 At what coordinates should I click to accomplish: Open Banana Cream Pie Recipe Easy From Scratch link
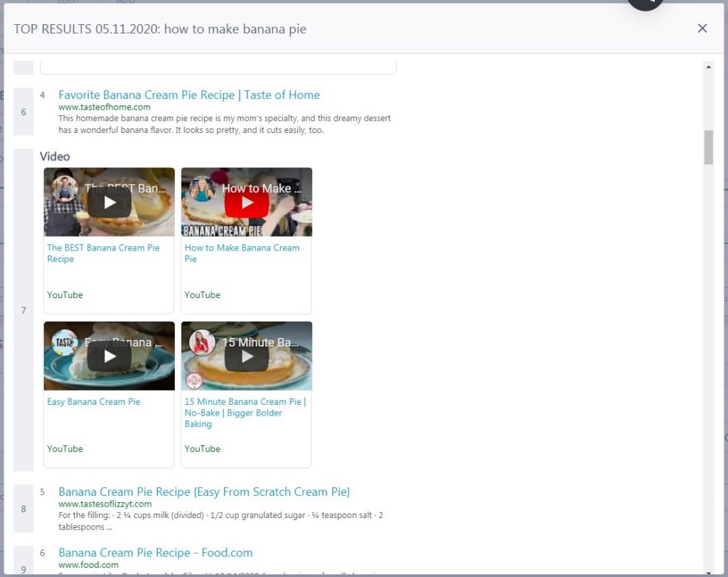(x=204, y=492)
